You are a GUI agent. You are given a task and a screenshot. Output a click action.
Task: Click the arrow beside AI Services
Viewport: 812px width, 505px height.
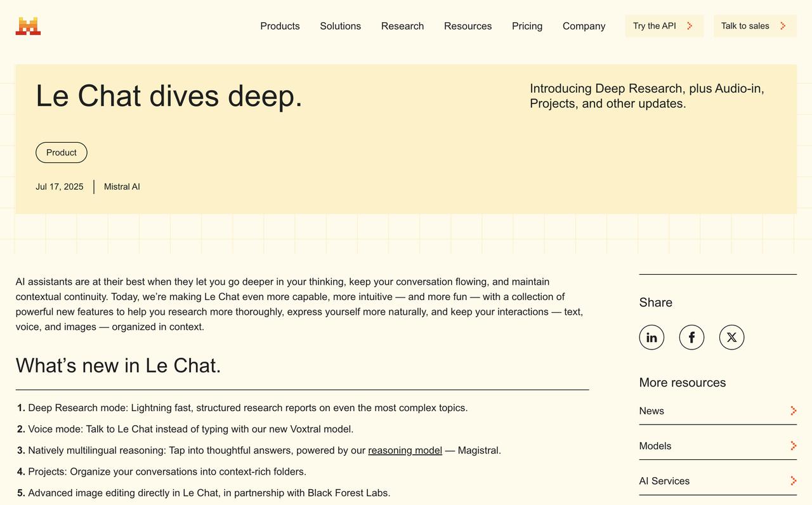(x=793, y=481)
